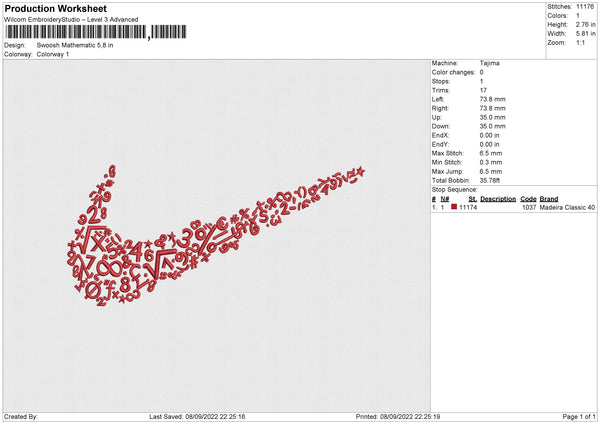Click the St. column header
This screenshot has height=424, width=600.
point(469,198)
